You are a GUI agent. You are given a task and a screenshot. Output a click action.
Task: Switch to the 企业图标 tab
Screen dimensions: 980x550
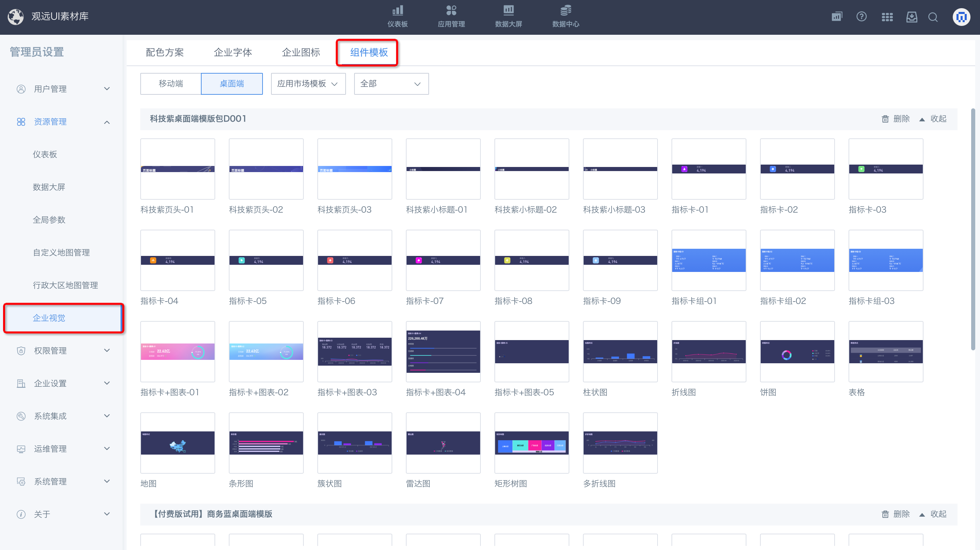point(301,52)
